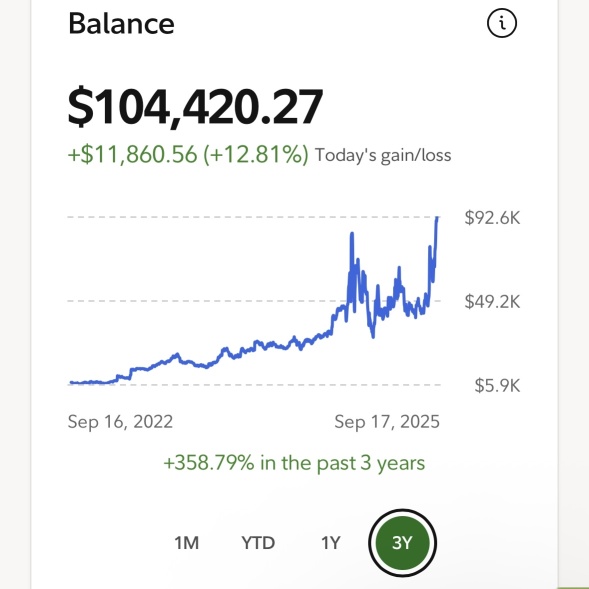The image size is (589, 589).
Task: Click the Sep 16, 2022 start date
Action: (x=120, y=421)
